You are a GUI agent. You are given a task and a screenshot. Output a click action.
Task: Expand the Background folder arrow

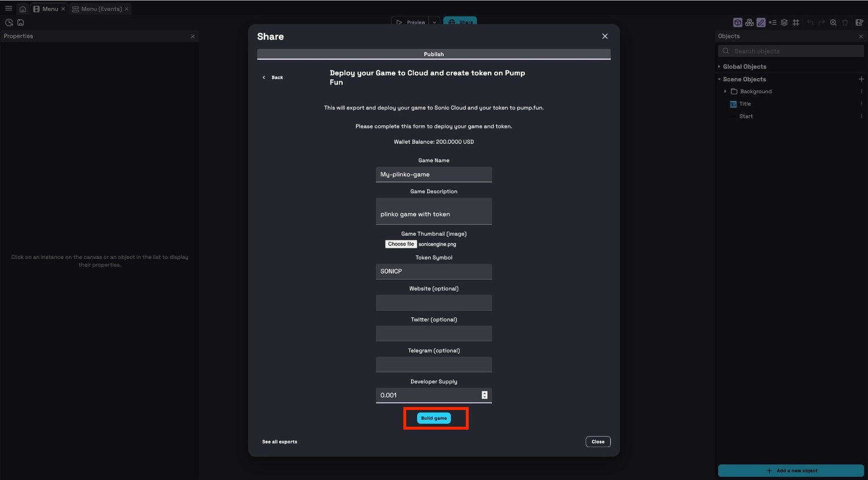725,91
